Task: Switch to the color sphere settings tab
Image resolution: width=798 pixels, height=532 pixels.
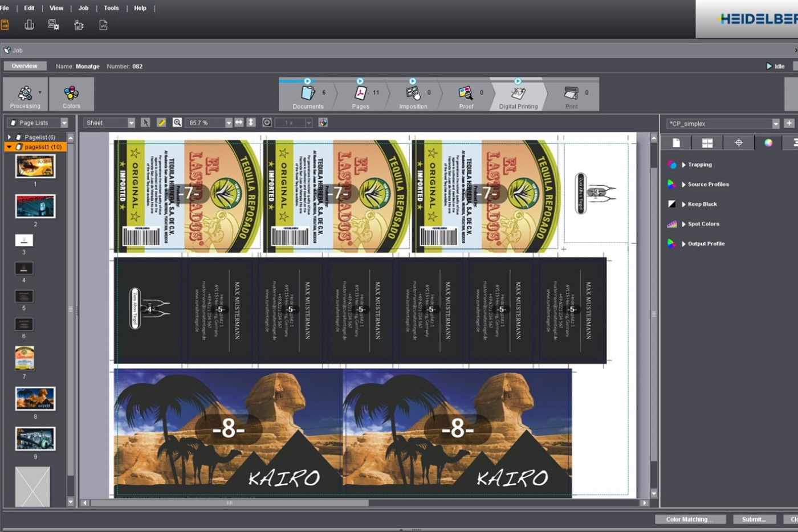Action: pyautogui.click(x=768, y=143)
